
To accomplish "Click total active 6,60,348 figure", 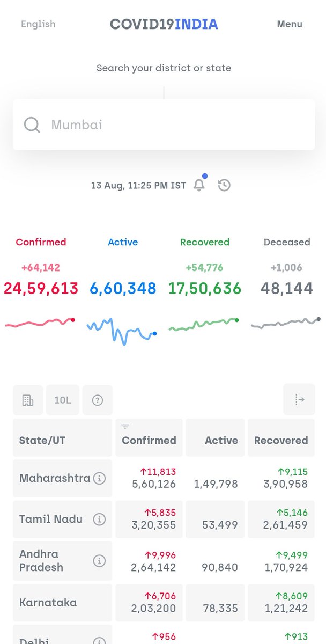I will 123,288.
